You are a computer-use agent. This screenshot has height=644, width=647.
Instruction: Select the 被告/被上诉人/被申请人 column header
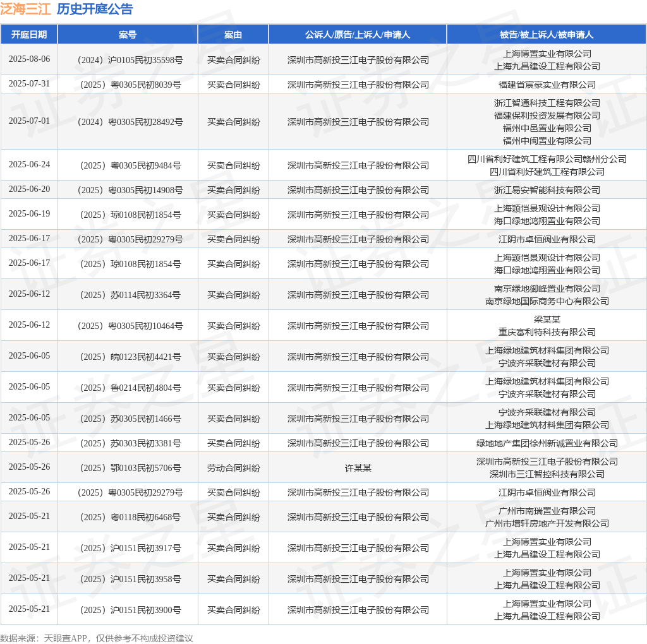(547, 35)
